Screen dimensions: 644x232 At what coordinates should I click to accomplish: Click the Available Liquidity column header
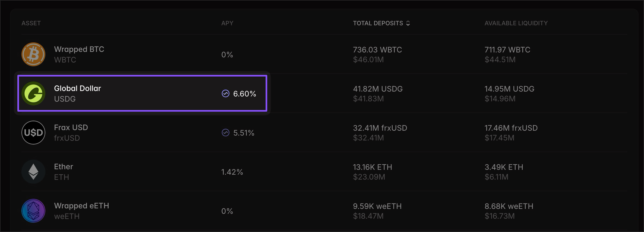click(x=516, y=23)
